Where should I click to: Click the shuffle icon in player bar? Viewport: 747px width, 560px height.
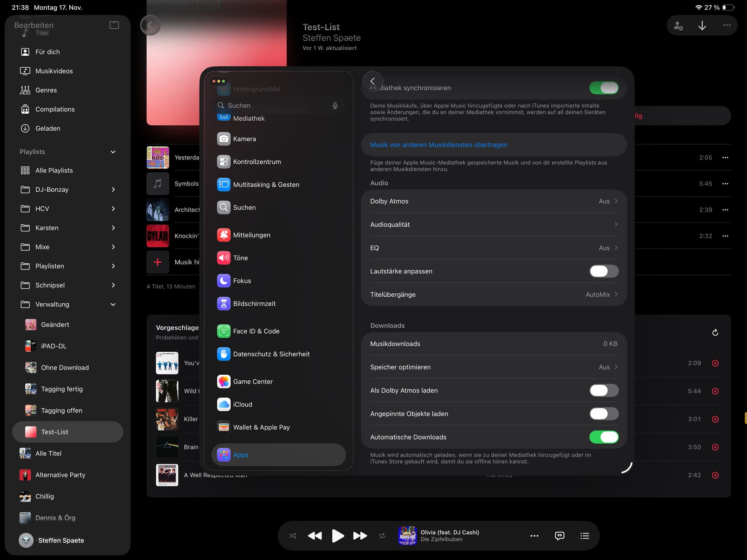293,536
